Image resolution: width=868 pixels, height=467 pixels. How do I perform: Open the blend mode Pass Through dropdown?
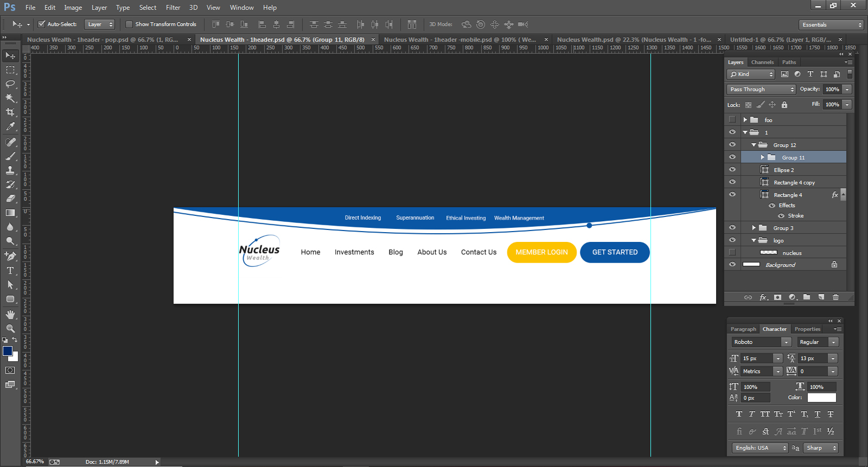coord(761,89)
